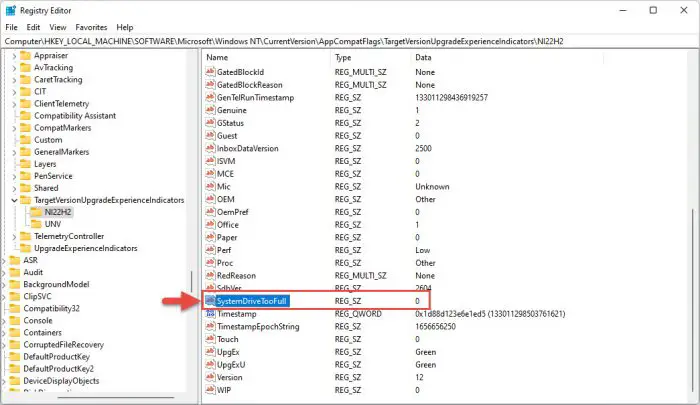Click the Timestamp QWORD binary icon
Screen dimensions: 700x405
[x=210, y=314]
